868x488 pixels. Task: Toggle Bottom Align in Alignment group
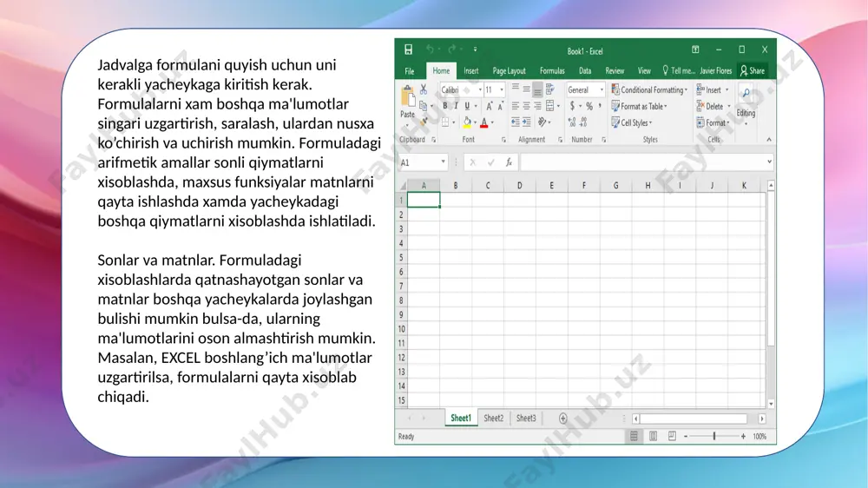tap(537, 89)
